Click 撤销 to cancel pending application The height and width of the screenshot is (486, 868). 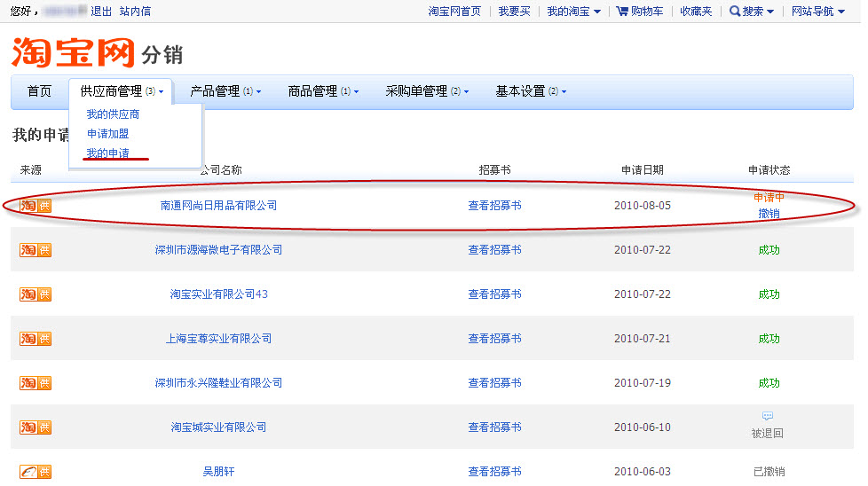click(769, 214)
